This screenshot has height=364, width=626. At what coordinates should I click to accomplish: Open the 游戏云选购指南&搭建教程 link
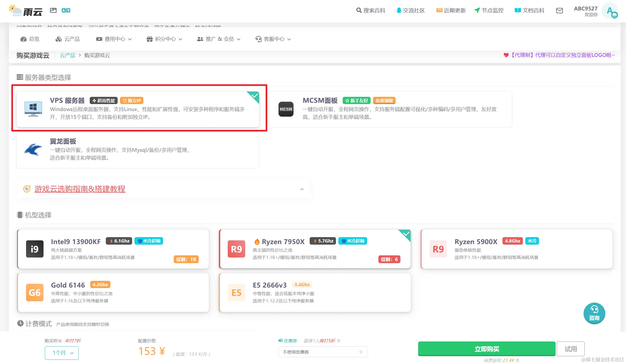click(79, 189)
